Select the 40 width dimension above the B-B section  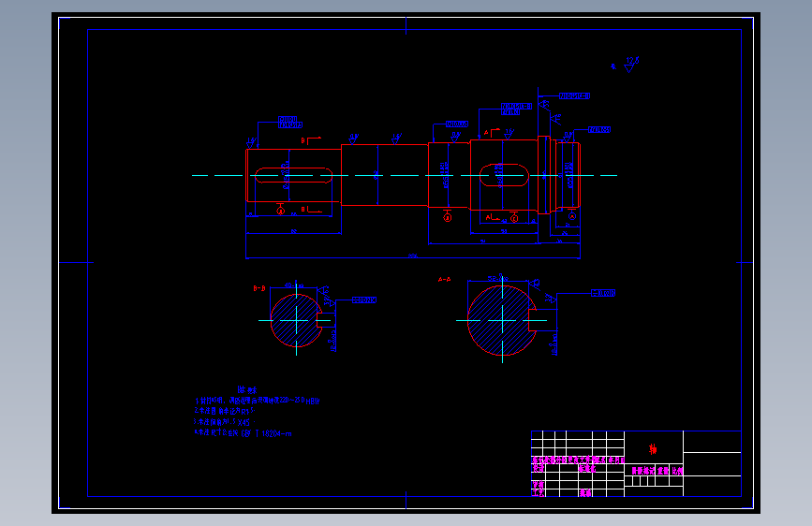point(294,285)
